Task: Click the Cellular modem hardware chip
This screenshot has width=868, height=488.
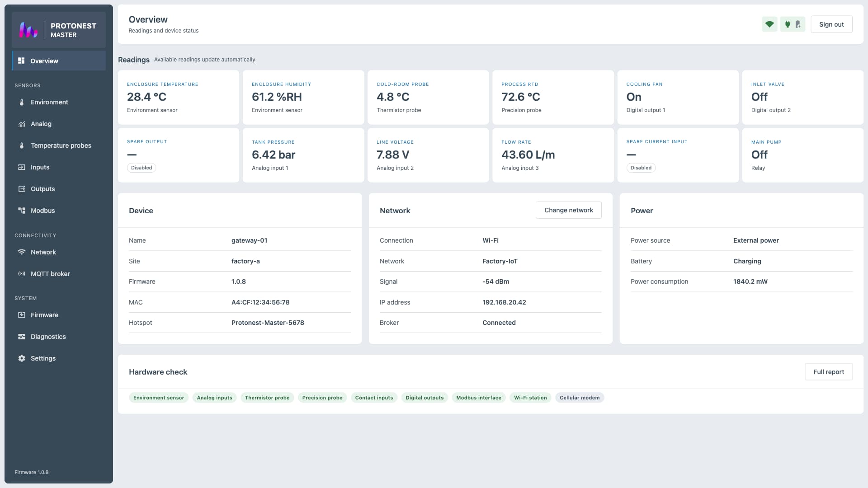Action: pos(580,398)
